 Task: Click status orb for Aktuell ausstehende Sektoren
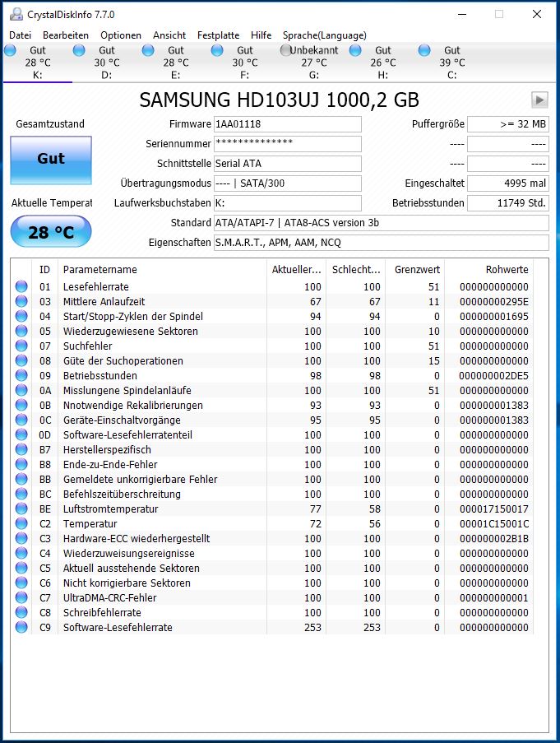(x=21, y=568)
